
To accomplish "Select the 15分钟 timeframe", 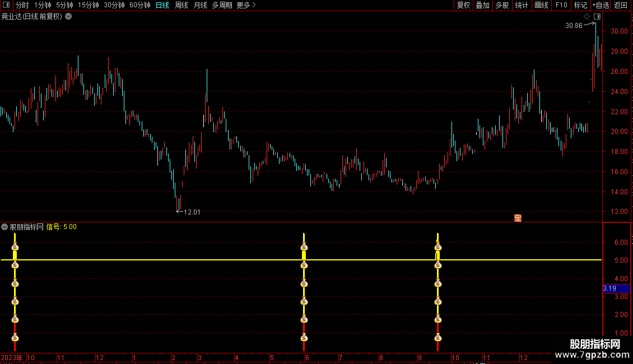I will pos(89,5).
